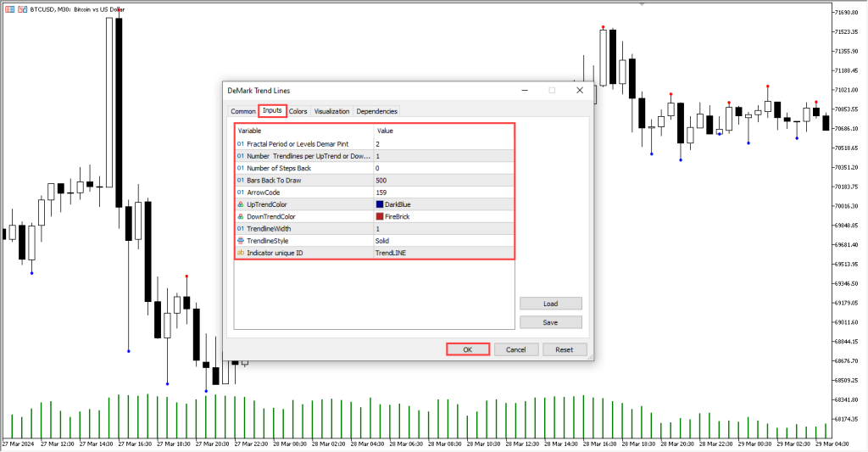The image size is (868, 452).
Task: Click the color icon beside DownTrendColor
Action: coord(241,216)
